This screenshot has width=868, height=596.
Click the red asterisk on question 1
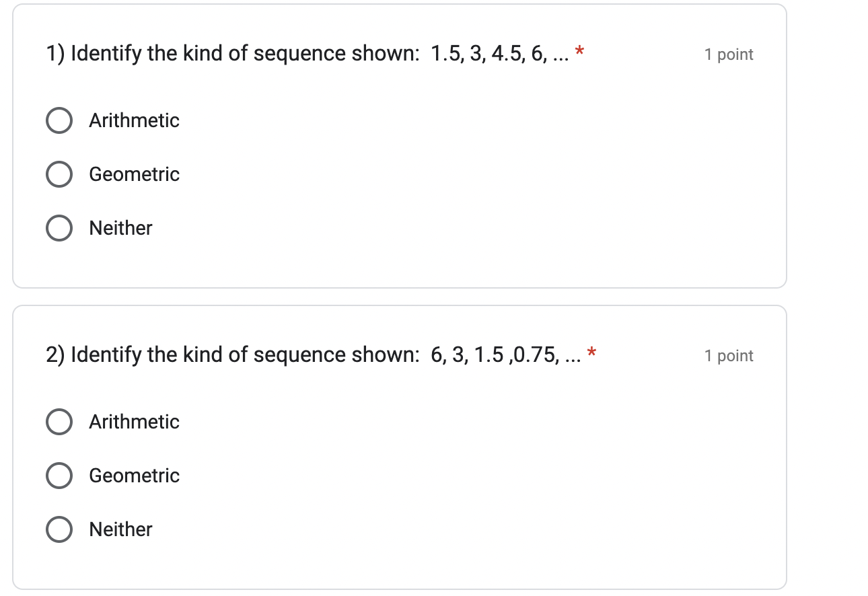pyautogui.click(x=579, y=50)
